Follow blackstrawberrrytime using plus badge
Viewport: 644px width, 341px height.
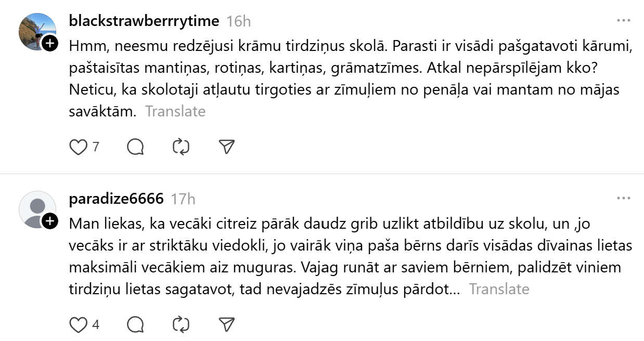49,44
